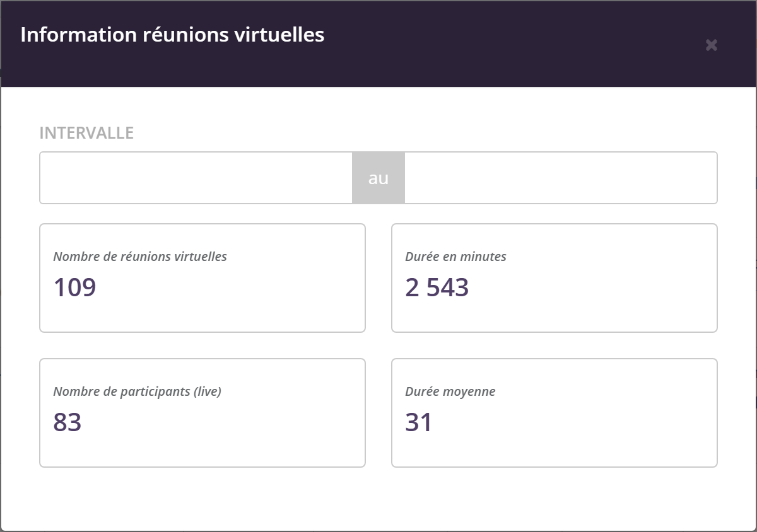Click the value 2 543
The image size is (757, 532).
(x=437, y=287)
